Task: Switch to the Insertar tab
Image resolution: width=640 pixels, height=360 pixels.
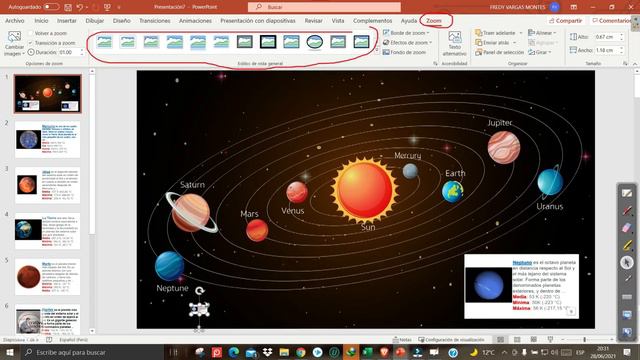Action: point(67,20)
